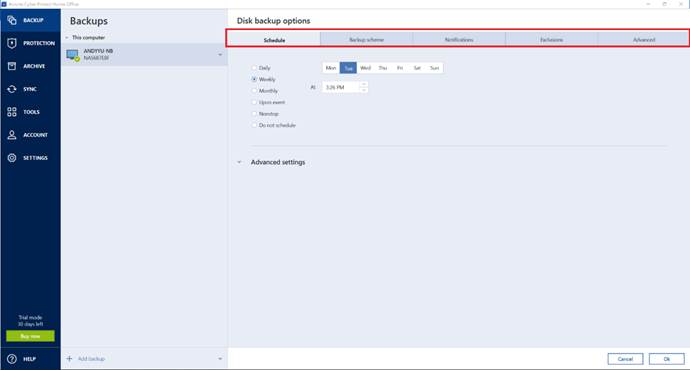Image resolution: width=690 pixels, height=370 pixels.
Task: Switch to the Notifications tab
Action: pos(459,40)
